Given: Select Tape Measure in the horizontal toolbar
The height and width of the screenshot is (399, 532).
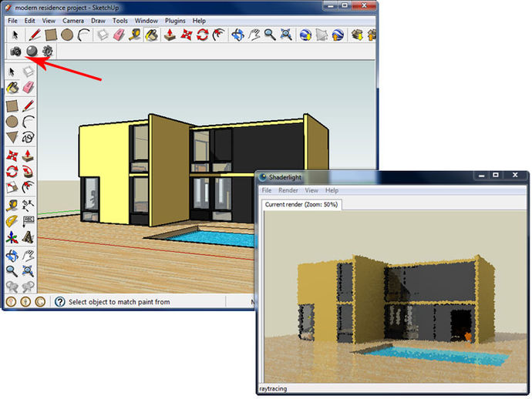Looking at the screenshot, I should point(135,35).
